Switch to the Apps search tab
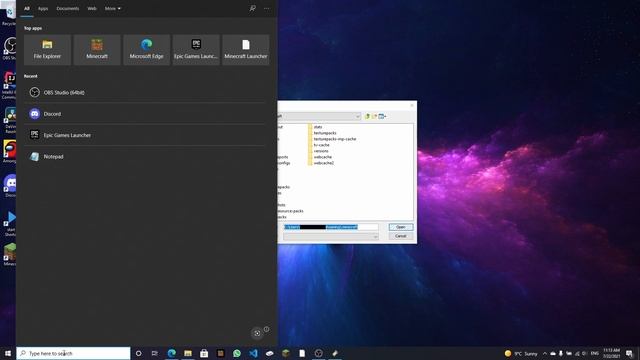Image resolution: width=640 pixels, height=360 pixels. coord(43,9)
